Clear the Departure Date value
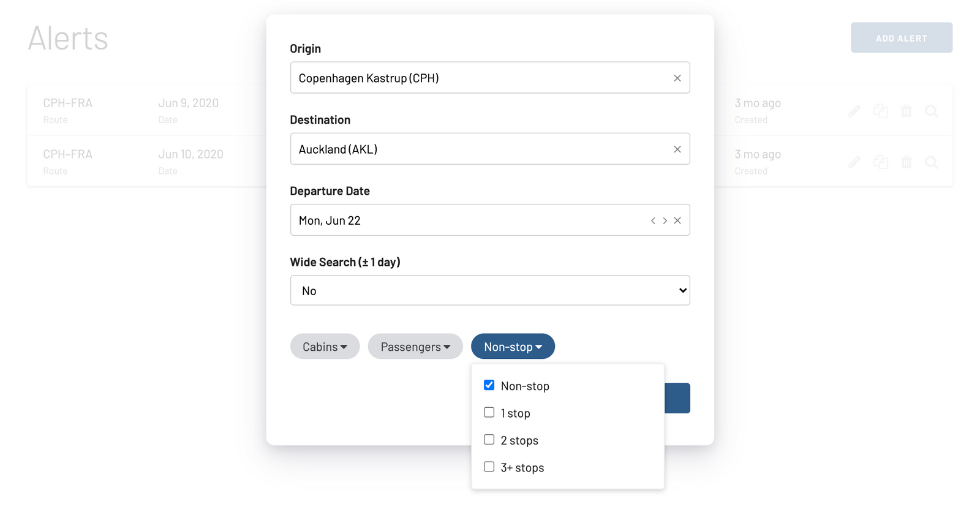Screen dimensions: 980x507 coord(677,220)
